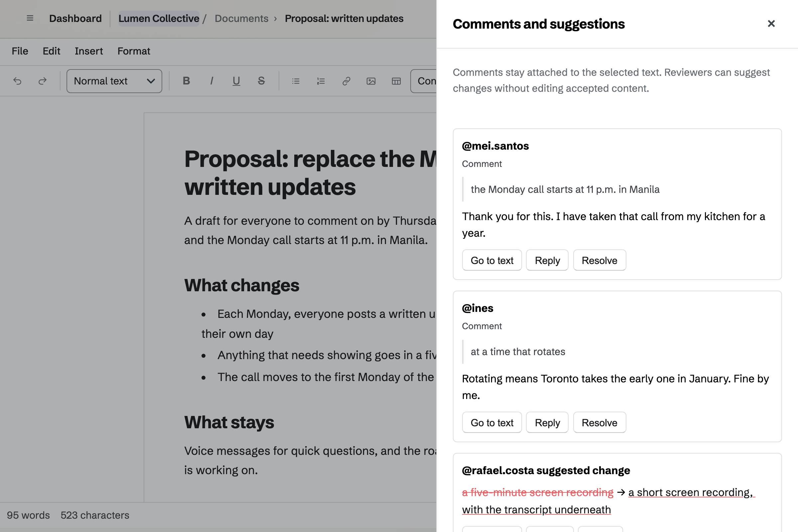Viewport: 798px width, 532px height.
Task: Click the quote 'the Monday call starts at 11 p.m. in Manila'
Action: [565, 189]
